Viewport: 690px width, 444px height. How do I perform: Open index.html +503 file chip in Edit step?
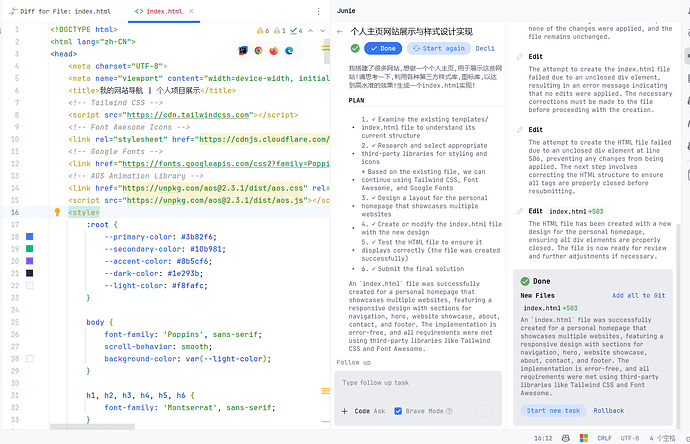click(x=576, y=211)
